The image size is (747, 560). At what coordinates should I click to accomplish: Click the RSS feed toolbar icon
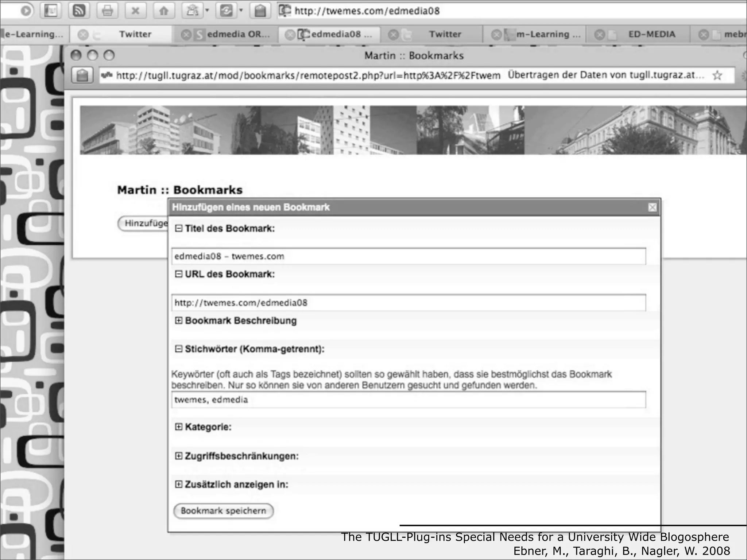[79, 11]
